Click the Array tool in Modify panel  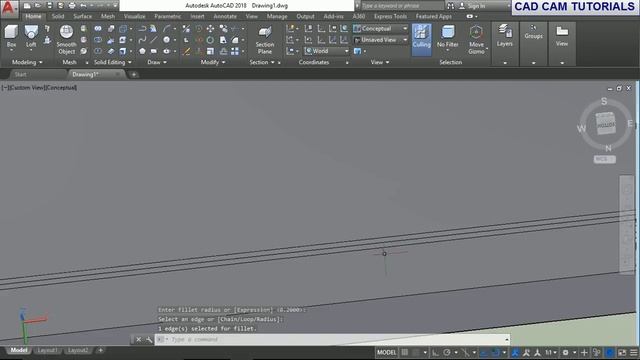point(235,51)
